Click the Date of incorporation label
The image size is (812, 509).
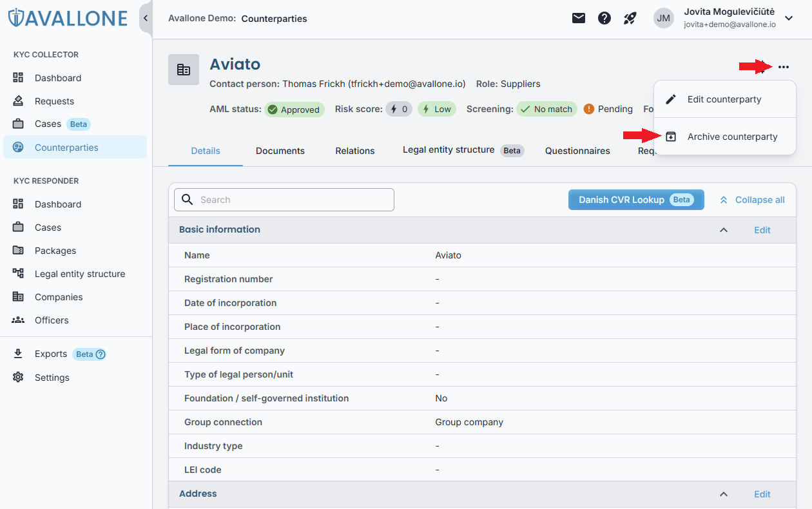(x=231, y=303)
